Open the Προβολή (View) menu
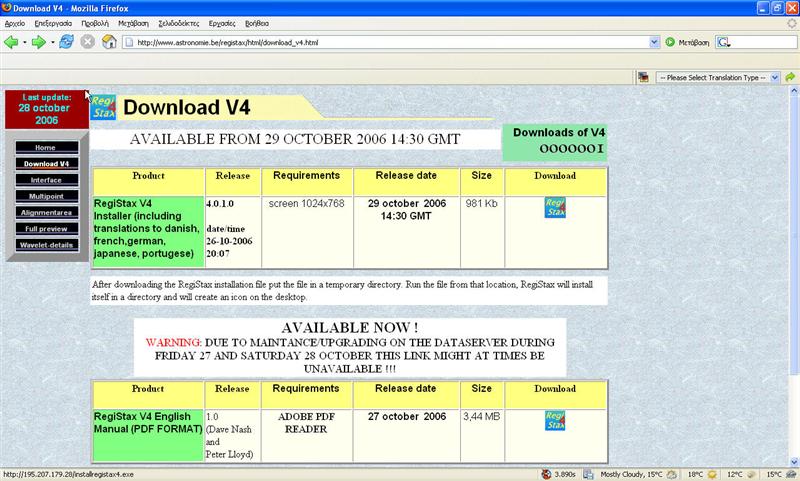This screenshot has width=800, height=481. pos(95,23)
